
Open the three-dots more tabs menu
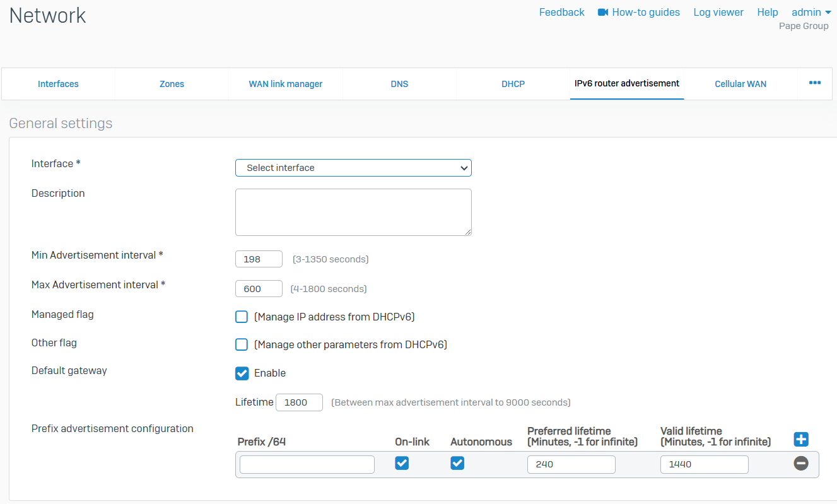815,83
